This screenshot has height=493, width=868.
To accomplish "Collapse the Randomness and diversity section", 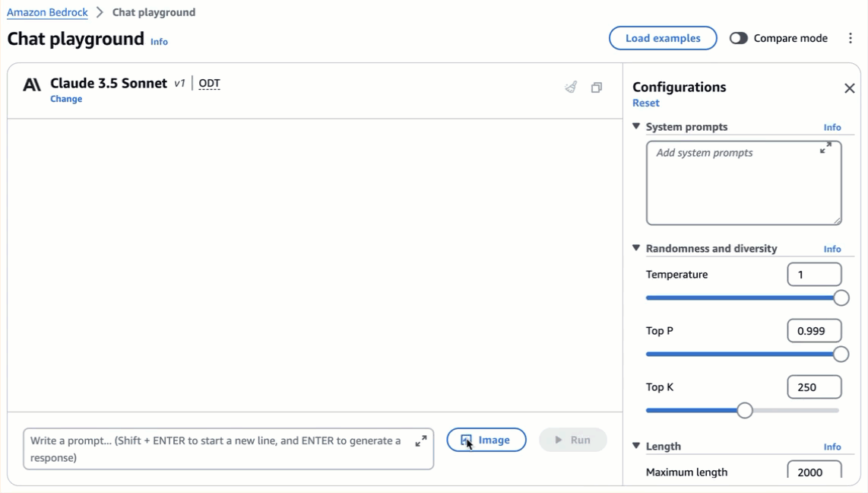I will pyautogui.click(x=635, y=249).
